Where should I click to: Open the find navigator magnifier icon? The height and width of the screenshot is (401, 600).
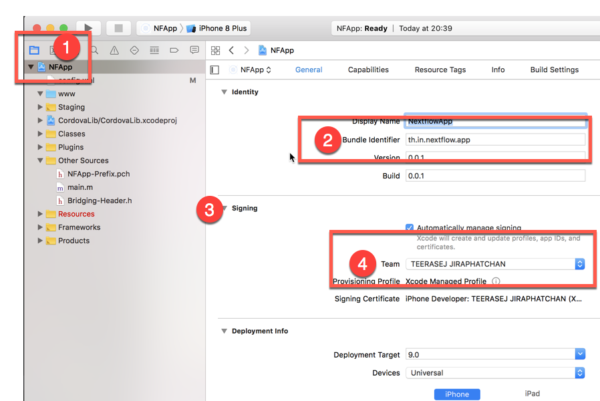point(95,50)
